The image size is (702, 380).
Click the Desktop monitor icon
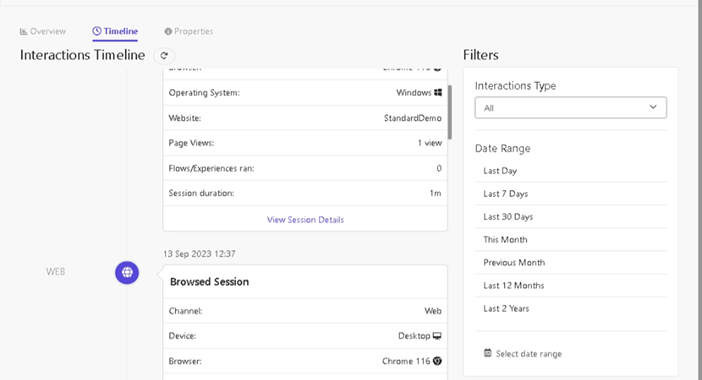[x=437, y=336]
